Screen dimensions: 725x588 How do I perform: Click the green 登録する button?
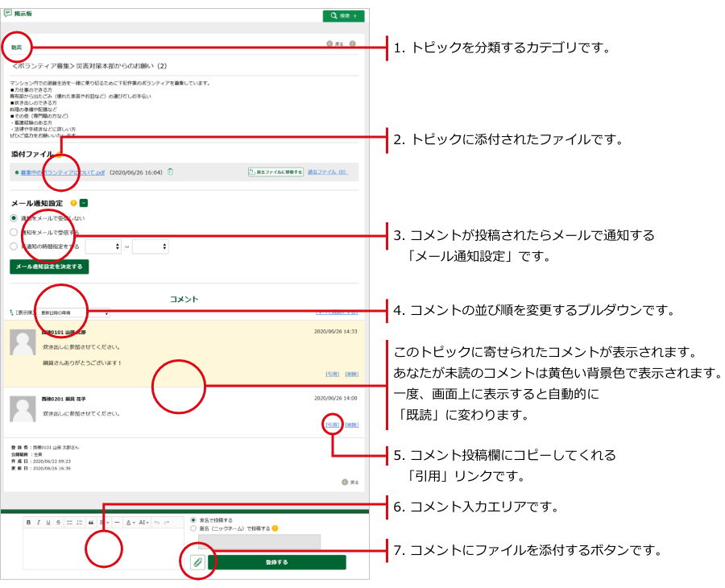coord(276,562)
